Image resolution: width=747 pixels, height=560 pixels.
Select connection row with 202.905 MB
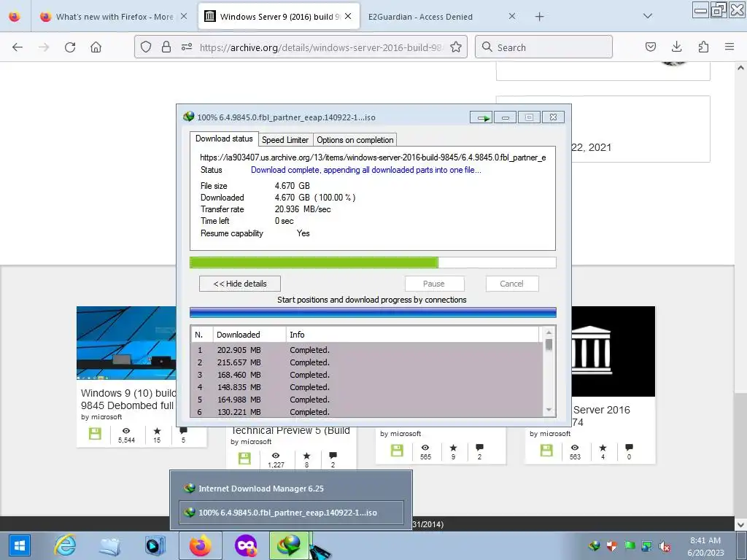tap(367, 350)
